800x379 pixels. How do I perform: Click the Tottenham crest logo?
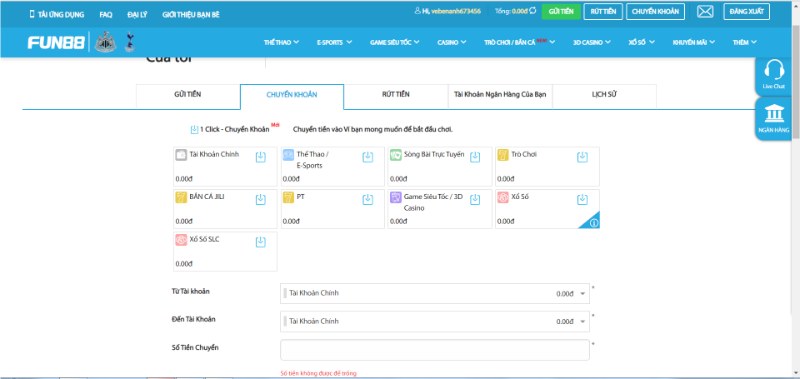tap(130, 42)
